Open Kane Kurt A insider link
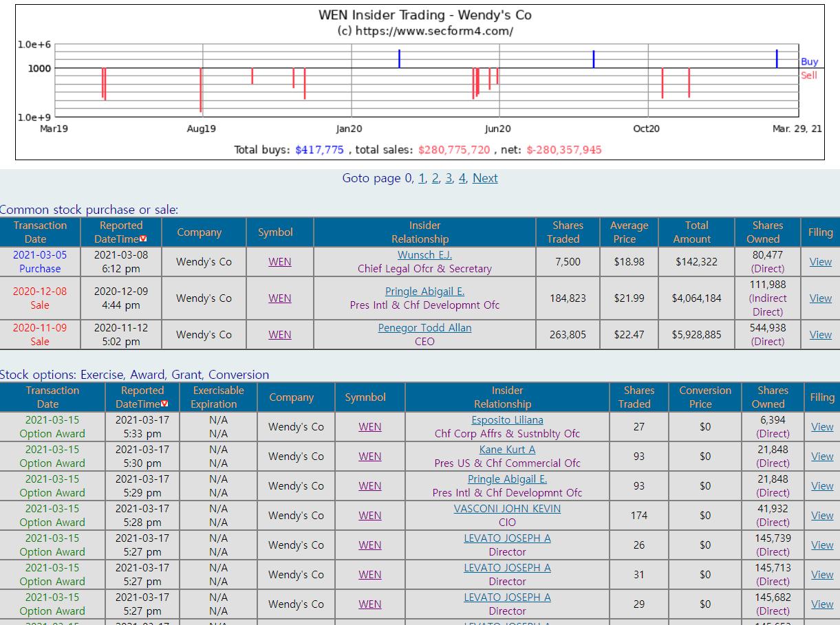This screenshot has width=840, height=625. (x=507, y=450)
